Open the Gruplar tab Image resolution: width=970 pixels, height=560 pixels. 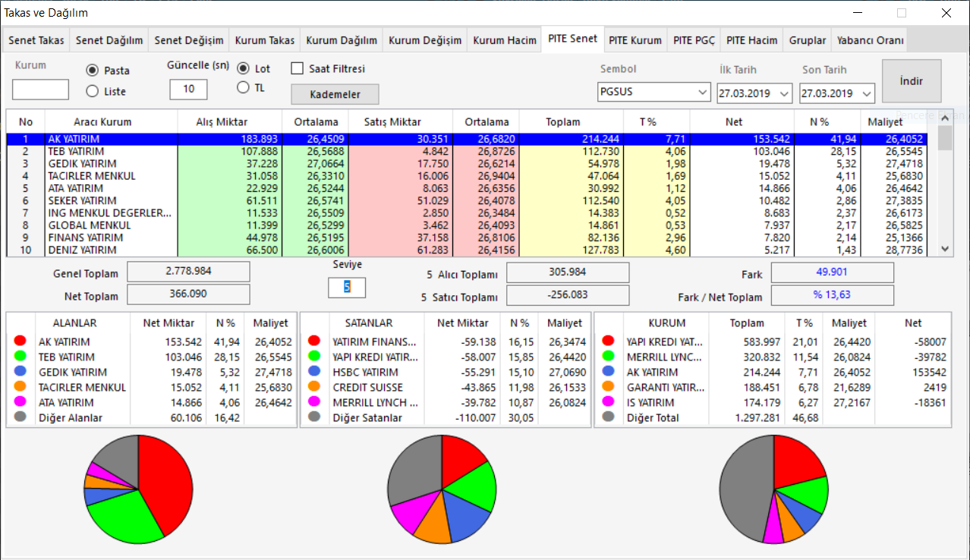click(807, 40)
